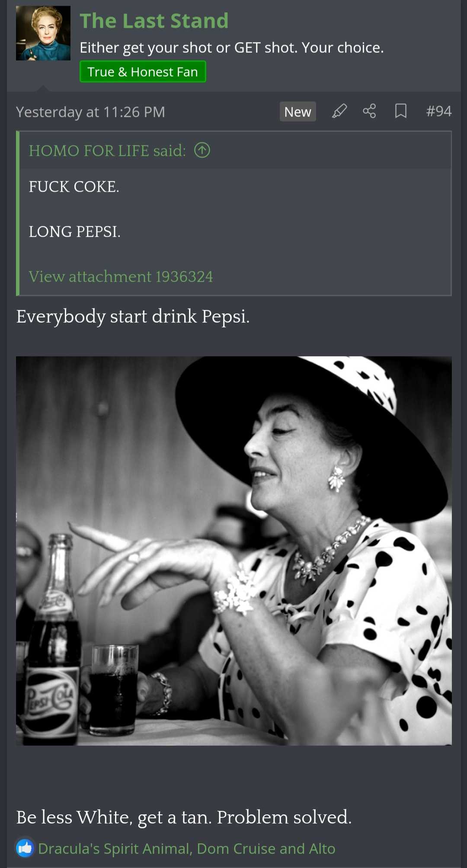This screenshot has width=467, height=868.
Task: Open The Last Stand's avatar picture
Action: (x=43, y=33)
